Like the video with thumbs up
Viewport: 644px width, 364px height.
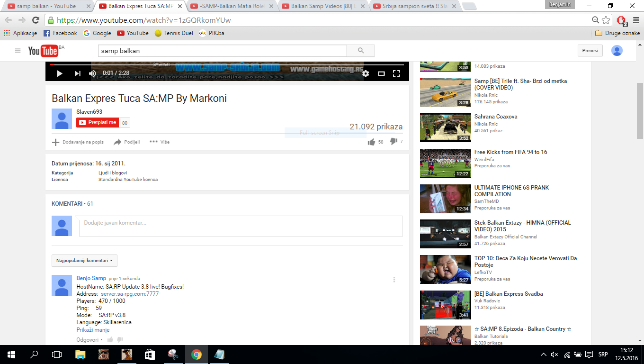[x=371, y=142]
